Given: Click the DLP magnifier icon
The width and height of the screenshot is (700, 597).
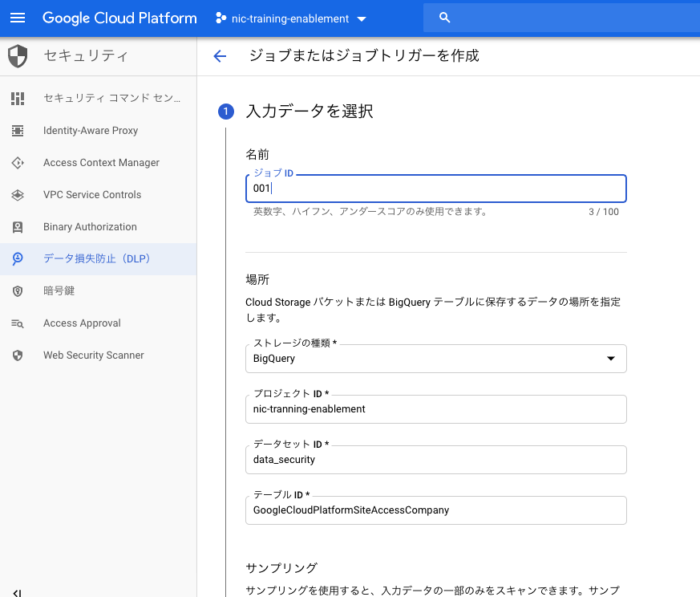Looking at the screenshot, I should coord(18,258).
